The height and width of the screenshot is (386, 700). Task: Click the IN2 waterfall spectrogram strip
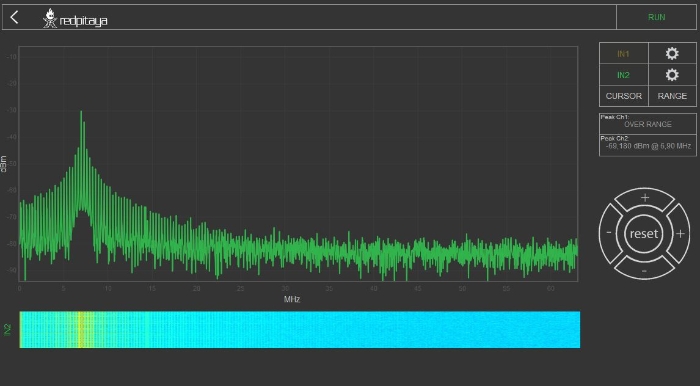300,330
